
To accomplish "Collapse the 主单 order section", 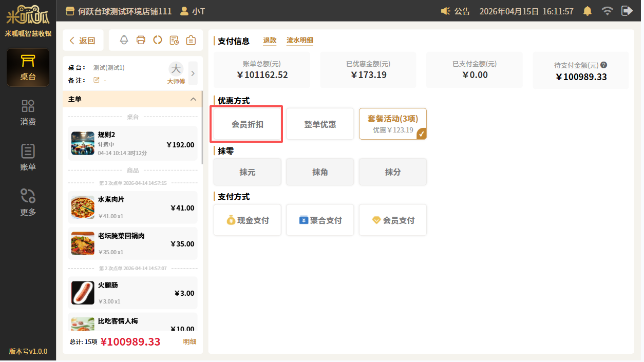I will coord(193,99).
